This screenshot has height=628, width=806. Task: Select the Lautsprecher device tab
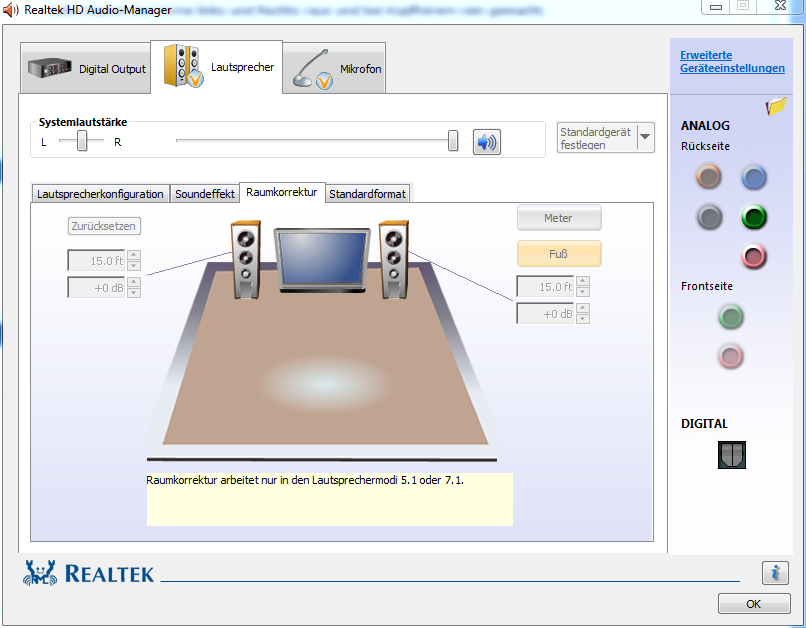[216, 67]
